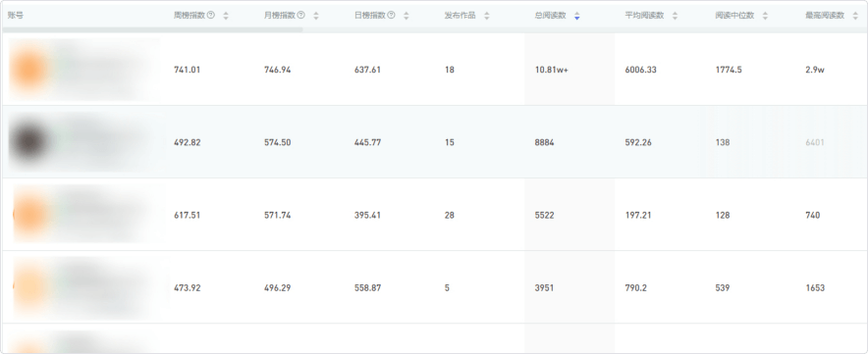Toggle the active 总阅读数 sort arrows
Viewport: 868px width, 354px height.
tap(576, 16)
